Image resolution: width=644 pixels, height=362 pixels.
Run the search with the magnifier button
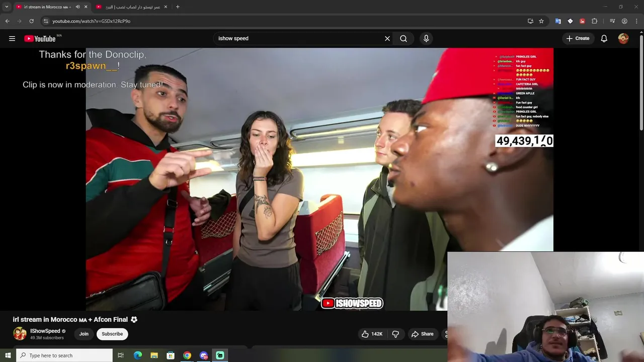[x=404, y=38]
